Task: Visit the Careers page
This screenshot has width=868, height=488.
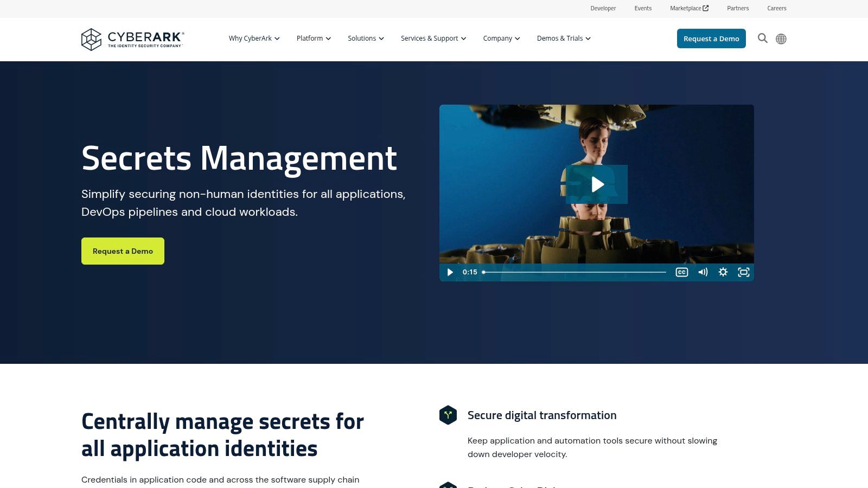Action: click(x=777, y=8)
